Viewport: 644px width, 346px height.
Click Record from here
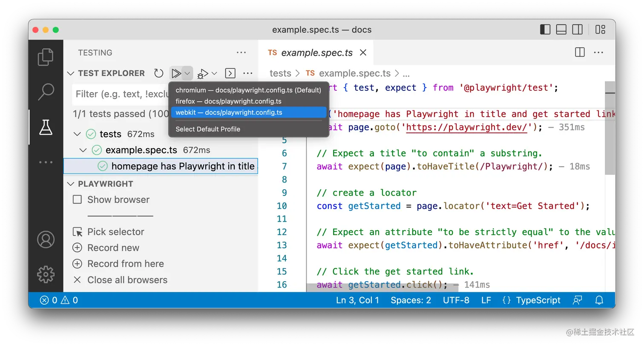pos(126,264)
